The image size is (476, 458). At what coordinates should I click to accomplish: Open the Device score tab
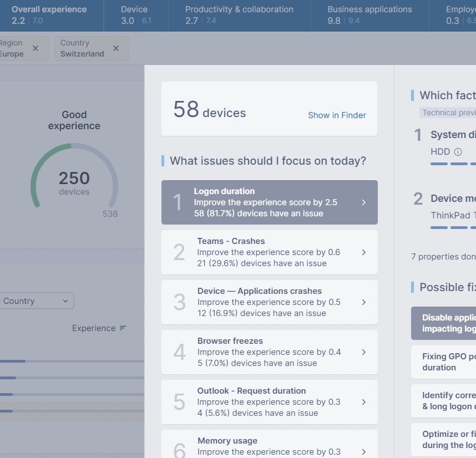tap(135, 15)
